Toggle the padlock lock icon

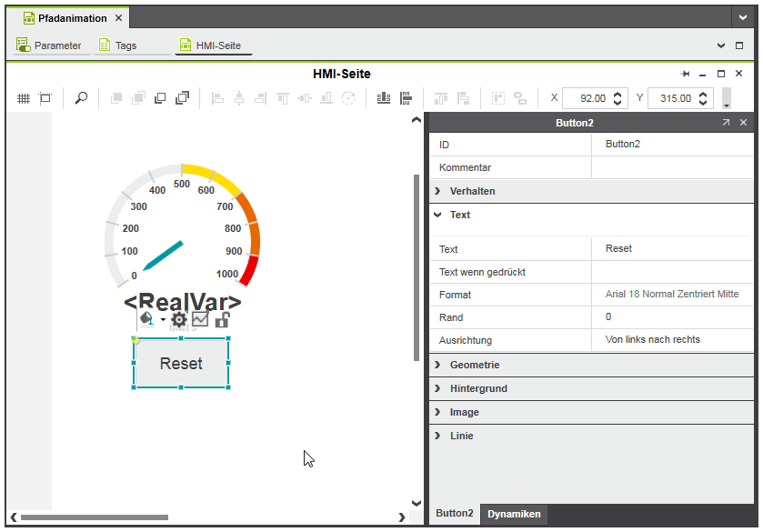(222, 319)
